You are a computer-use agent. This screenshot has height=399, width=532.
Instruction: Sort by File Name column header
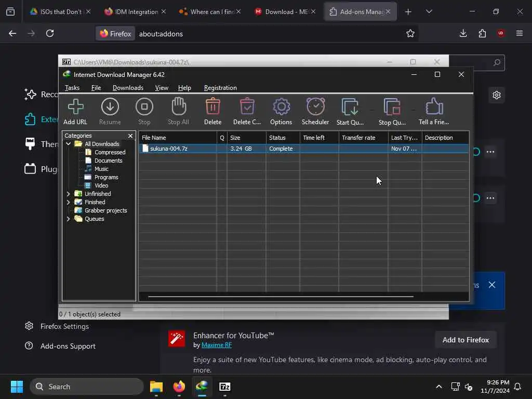tap(178, 138)
